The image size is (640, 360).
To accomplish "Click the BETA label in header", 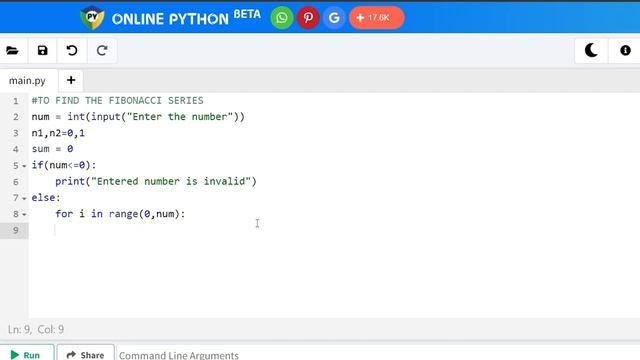I will (x=247, y=14).
